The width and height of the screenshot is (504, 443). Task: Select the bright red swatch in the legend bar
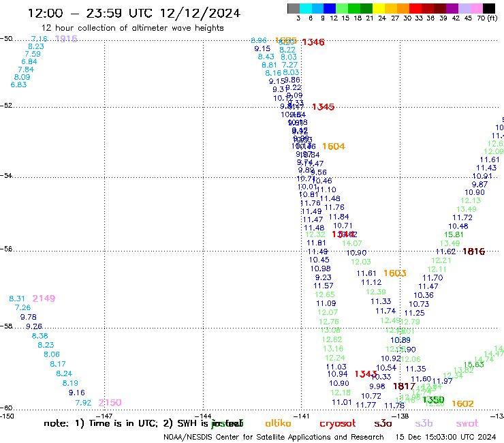coord(415,8)
